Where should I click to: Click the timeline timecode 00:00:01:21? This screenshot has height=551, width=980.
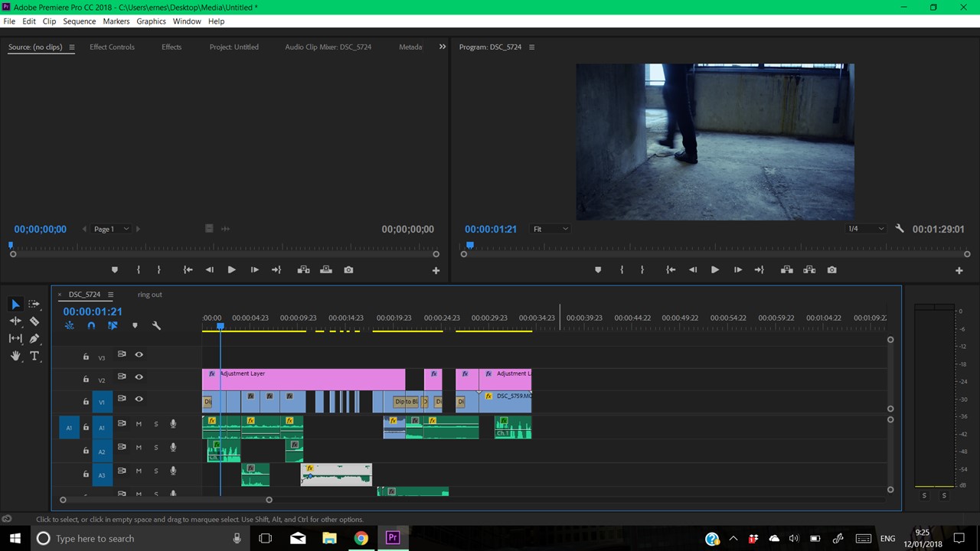click(93, 311)
